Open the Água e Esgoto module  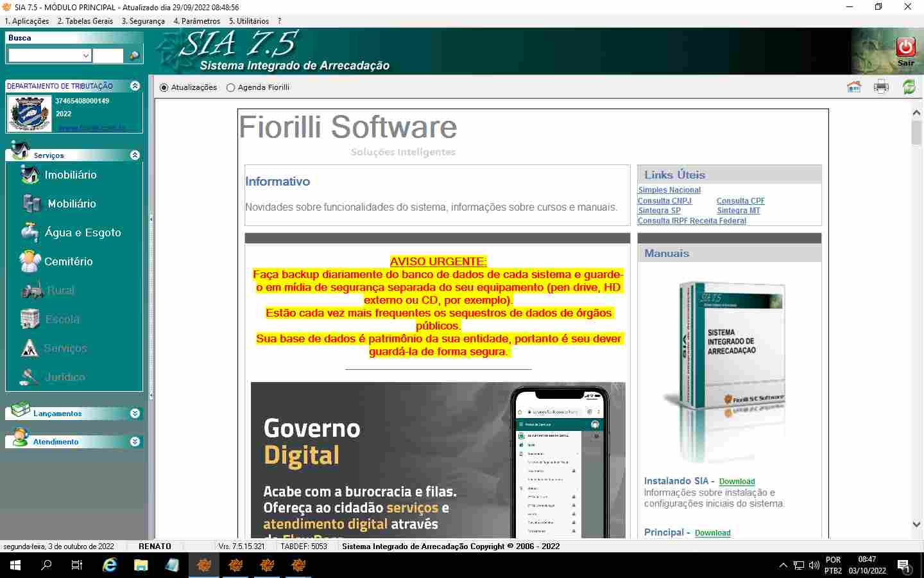[x=82, y=232]
